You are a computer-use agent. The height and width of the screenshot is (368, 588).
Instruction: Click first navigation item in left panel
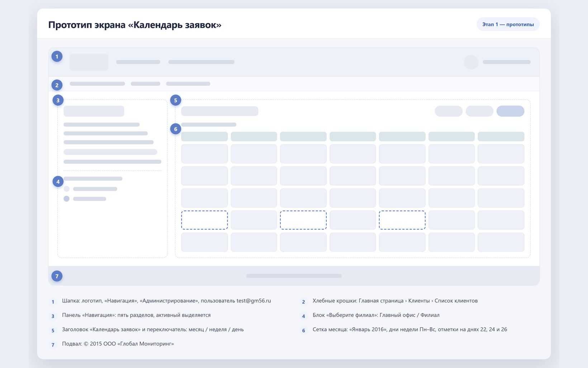pos(101,125)
